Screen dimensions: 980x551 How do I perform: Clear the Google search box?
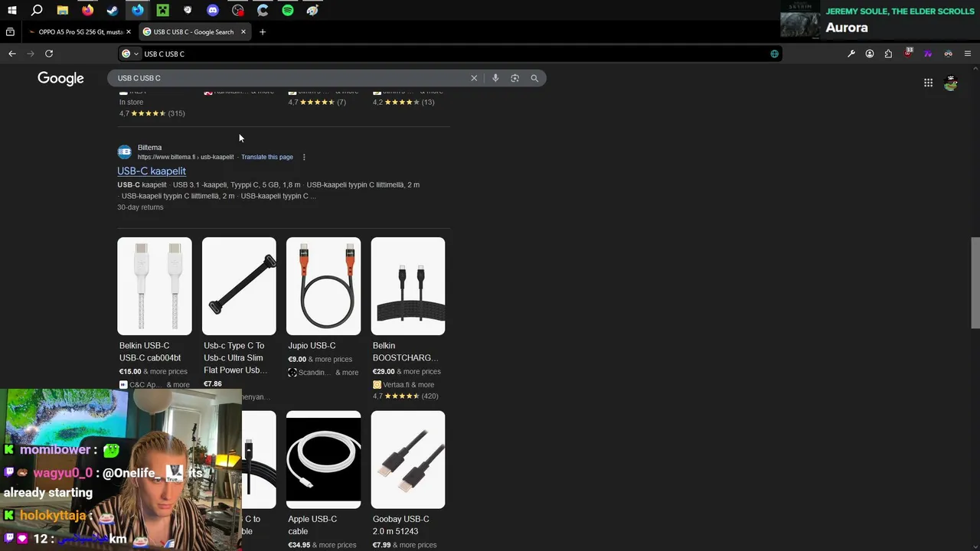(x=474, y=78)
